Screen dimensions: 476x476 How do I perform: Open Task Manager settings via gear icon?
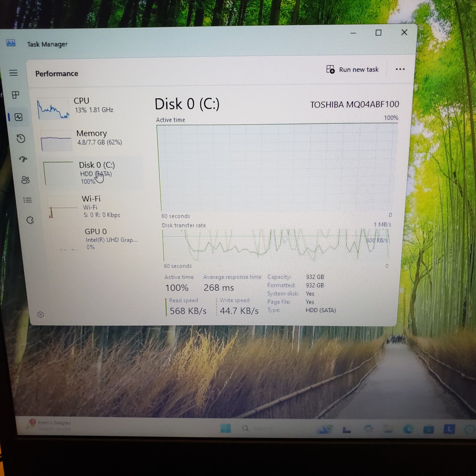tap(40, 314)
